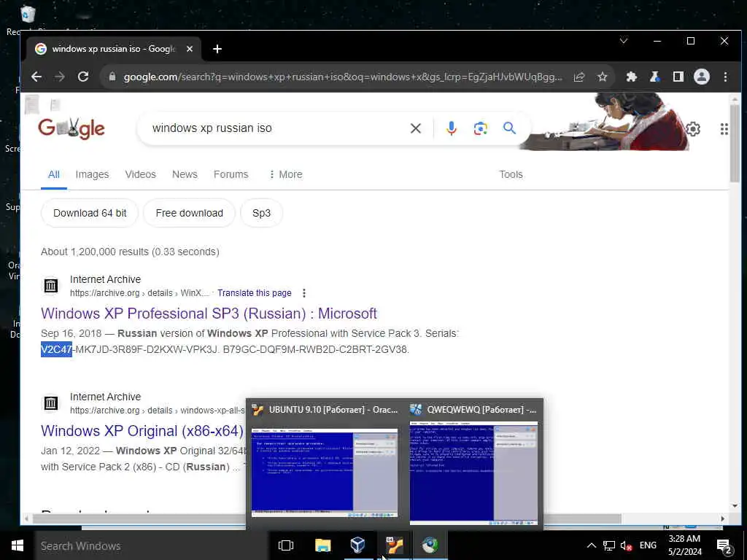Viewport: 747px width, 560px height.
Task: Click the vertical page scrollbar
Action: coord(735,143)
